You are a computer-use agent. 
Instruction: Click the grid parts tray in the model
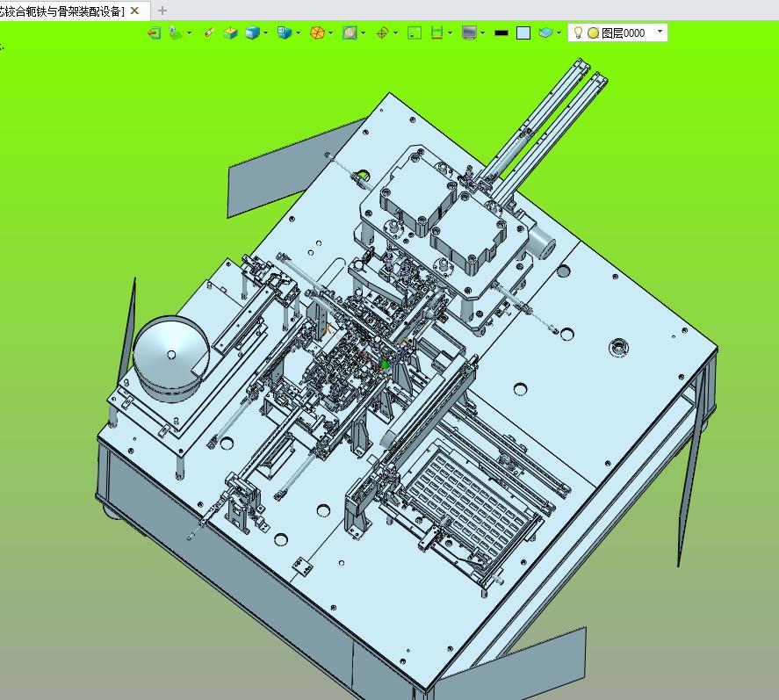pyautogui.click(x=468, y=506)
